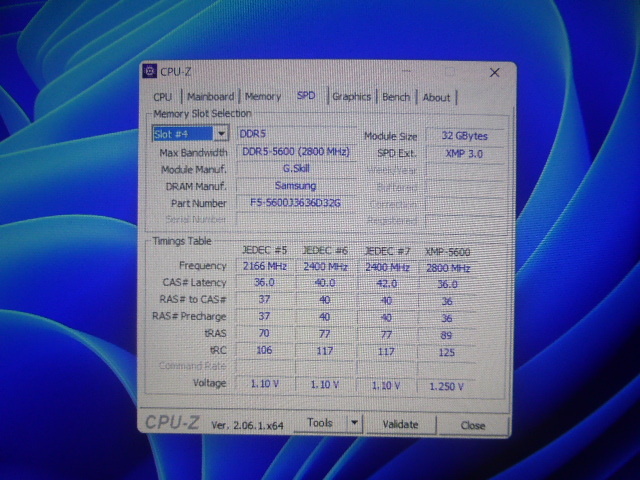
Task: Click the Validate button
Action: click(400, 424)
